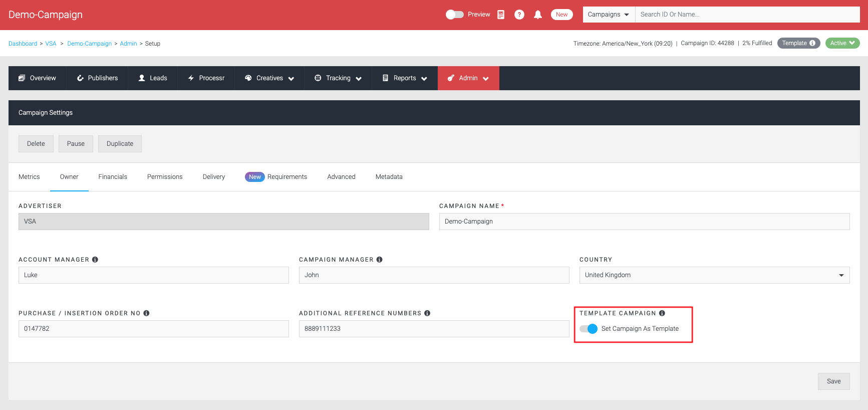Click the New badge in the header
Screen dimensions: 868x410
click(x=562, y=15)
